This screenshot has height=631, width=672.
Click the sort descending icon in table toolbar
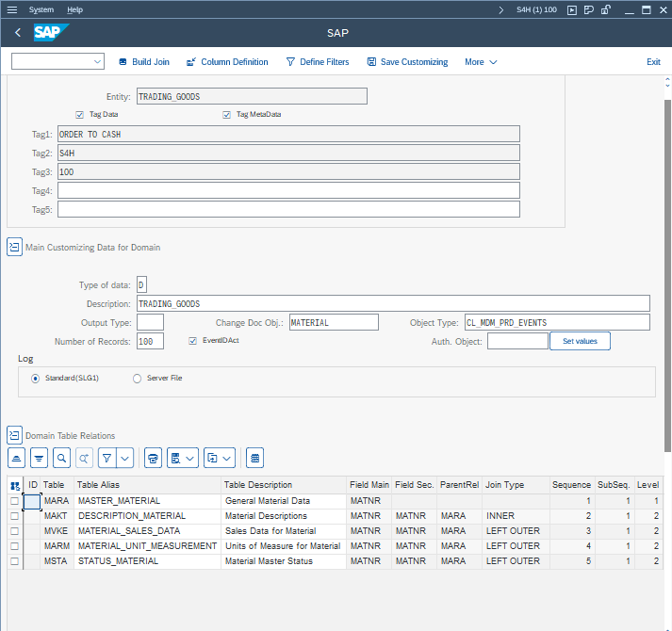[39, 458]
